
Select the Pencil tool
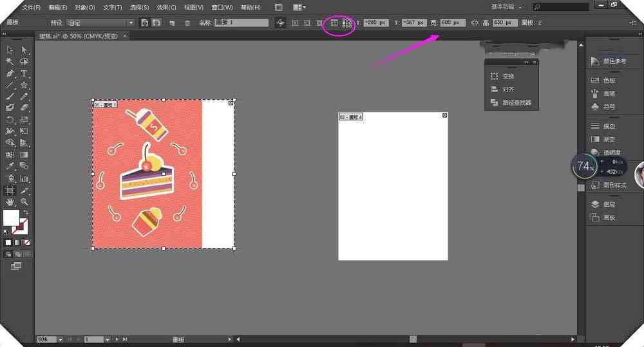pyautogui.click(x=24, y=97)
